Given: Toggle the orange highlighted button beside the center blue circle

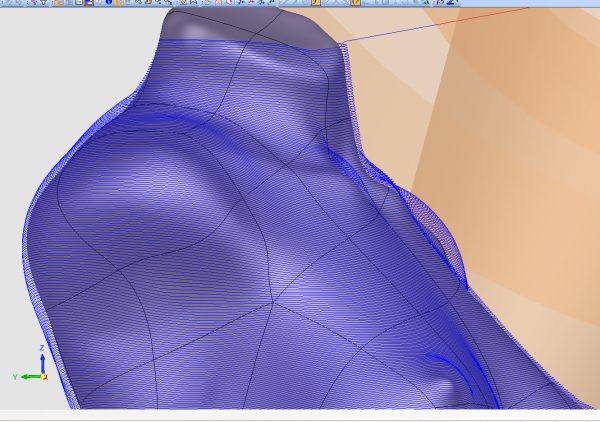Looking at the screenshot, I should click(x=314, y=2).
